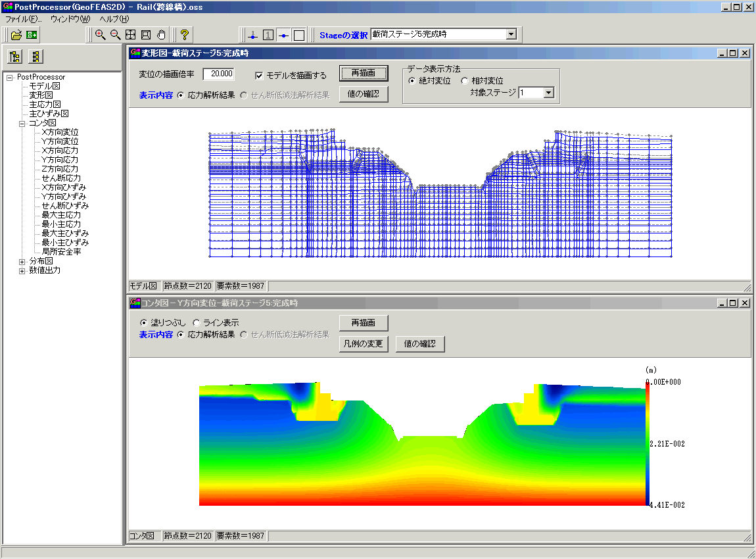756x559 pixels.
Task: Select the ライン表示 radio button
Action: (x=197, y=323)
